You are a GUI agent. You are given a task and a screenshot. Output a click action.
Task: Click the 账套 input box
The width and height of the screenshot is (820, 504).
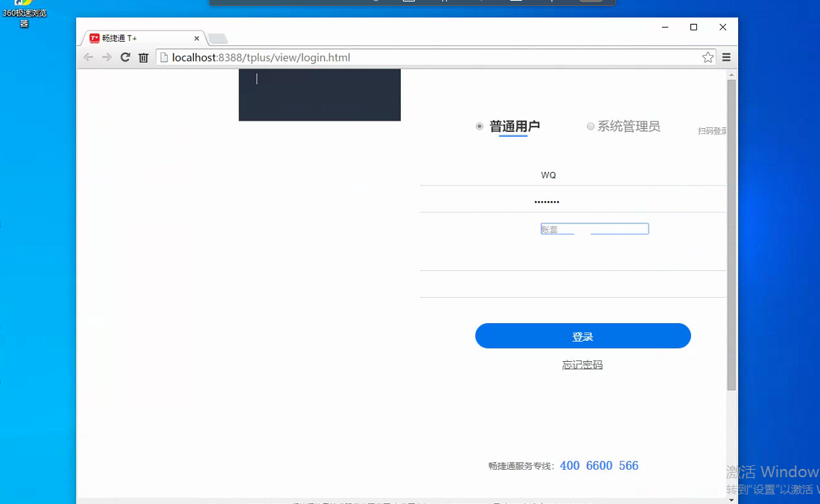pyautogui.click(x=594, y=229)
